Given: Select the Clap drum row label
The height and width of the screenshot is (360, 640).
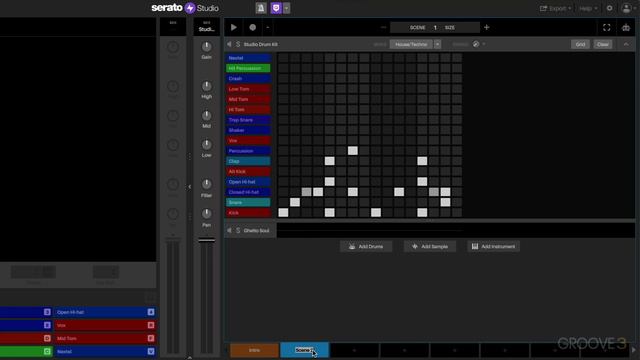Looking at the screenshot, I should coord(248,161).
